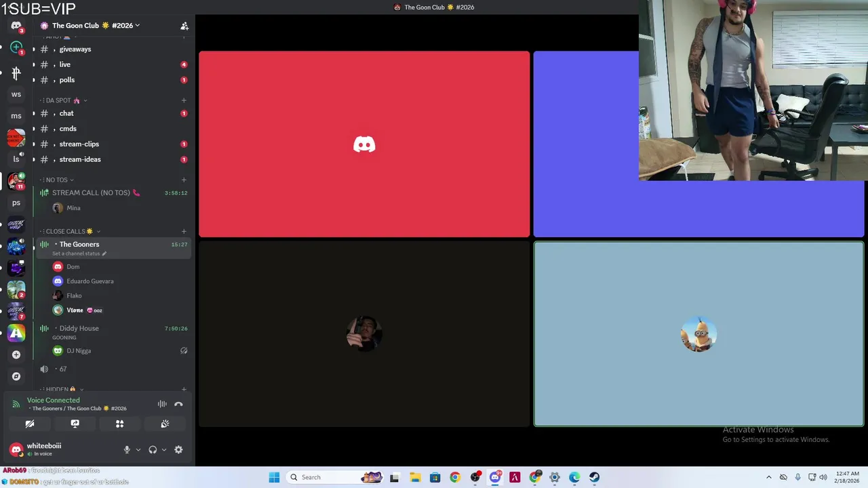
Task: Mute the microphone
Action: [126, 449]
